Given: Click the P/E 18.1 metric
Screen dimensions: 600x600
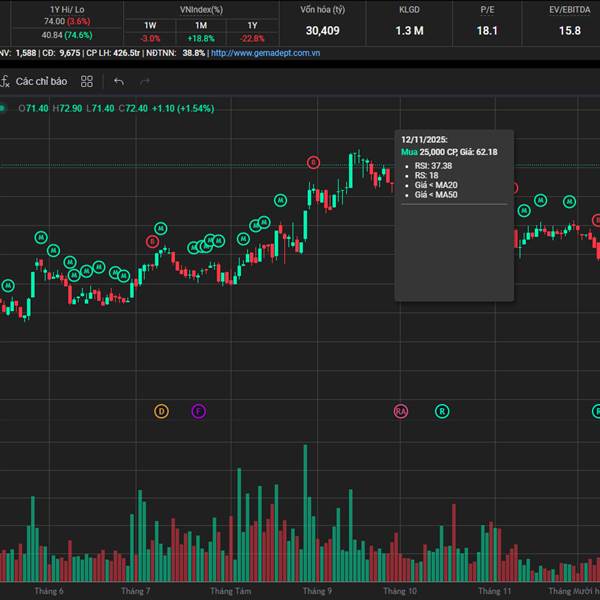Looking at the screenshot, I should pos(487,30).
